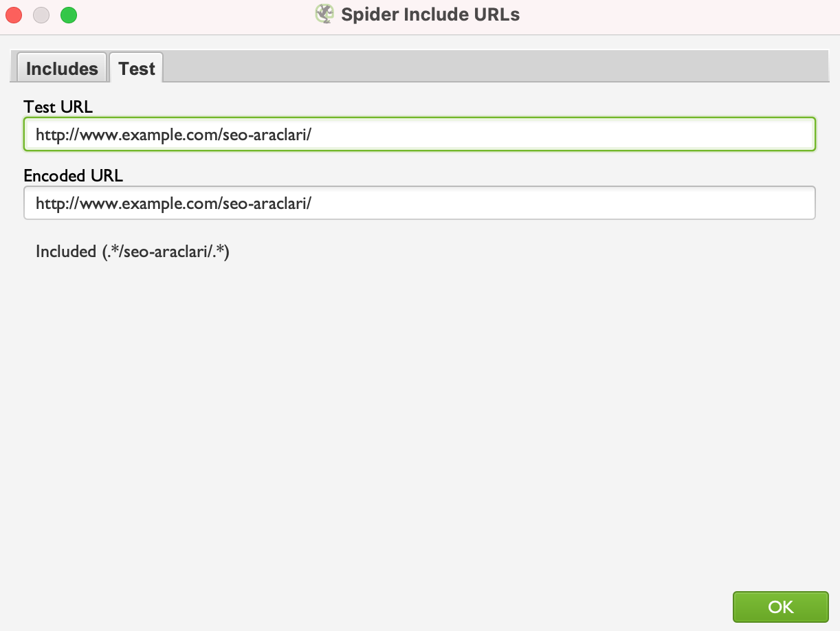This screenshot has width=840, height=631.
Task: Click the Screaming Frog spider icon in title bar
Action: (x=324, y=14)
